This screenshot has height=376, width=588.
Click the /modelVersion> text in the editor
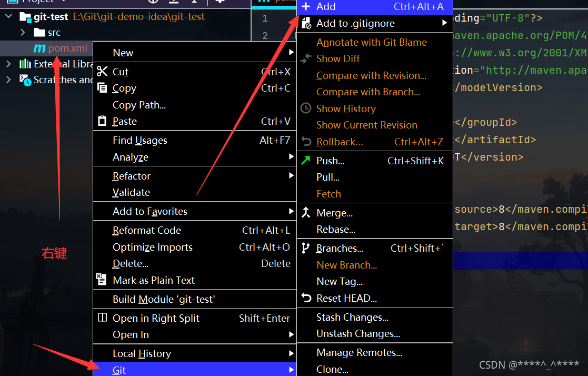(x=499, y=87)
